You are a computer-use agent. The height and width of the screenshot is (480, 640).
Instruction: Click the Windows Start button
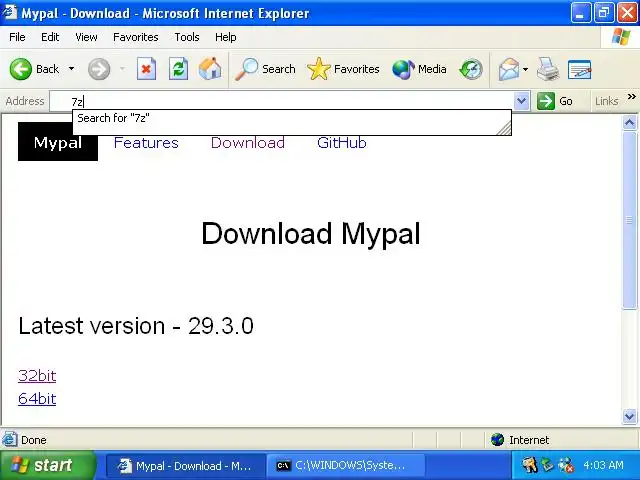click(47, 465)
